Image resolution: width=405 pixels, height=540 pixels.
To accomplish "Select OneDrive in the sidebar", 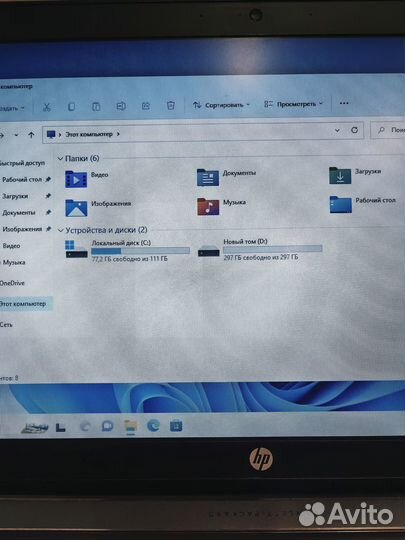I will pyautogui.click(x=12, y=283).
